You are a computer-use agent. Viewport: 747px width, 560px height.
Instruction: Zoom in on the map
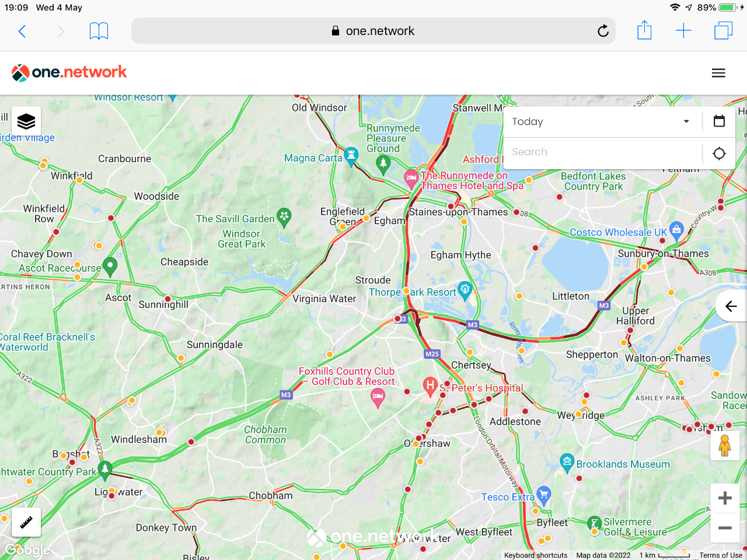coord(725,498)
